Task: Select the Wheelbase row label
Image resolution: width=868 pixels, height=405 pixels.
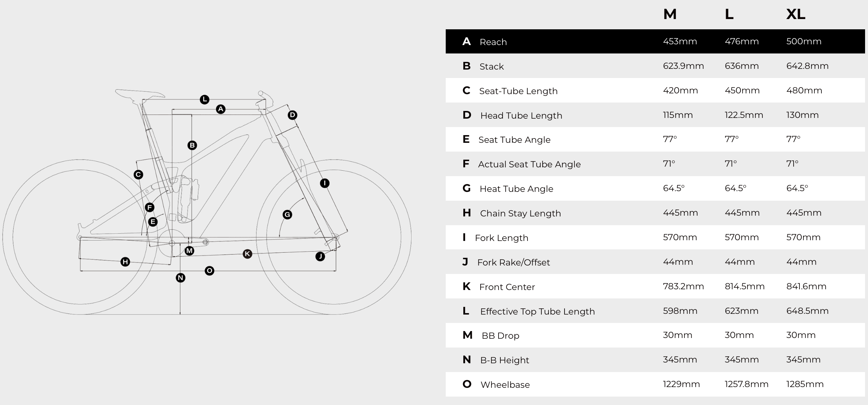Action: [x=505, y=384]
